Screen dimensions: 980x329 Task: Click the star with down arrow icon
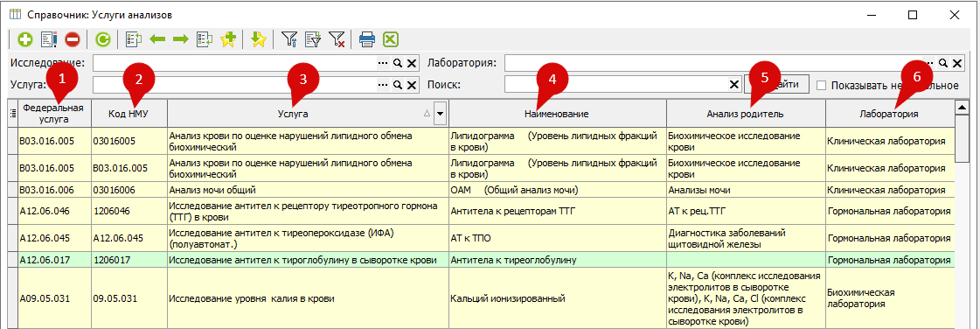(259, 40)
